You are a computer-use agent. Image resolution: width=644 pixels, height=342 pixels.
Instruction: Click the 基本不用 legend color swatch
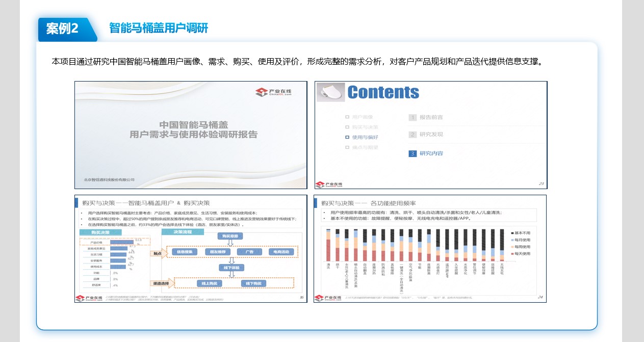click(511, 232)
